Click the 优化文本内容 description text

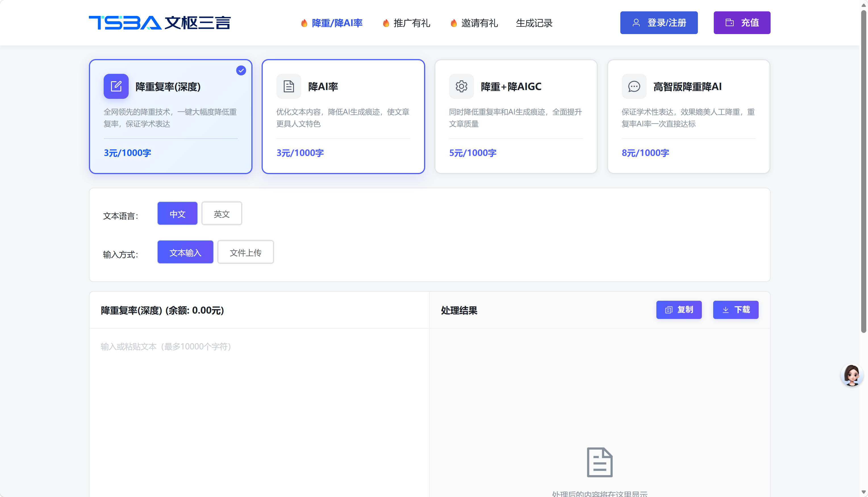pos(343,118)
